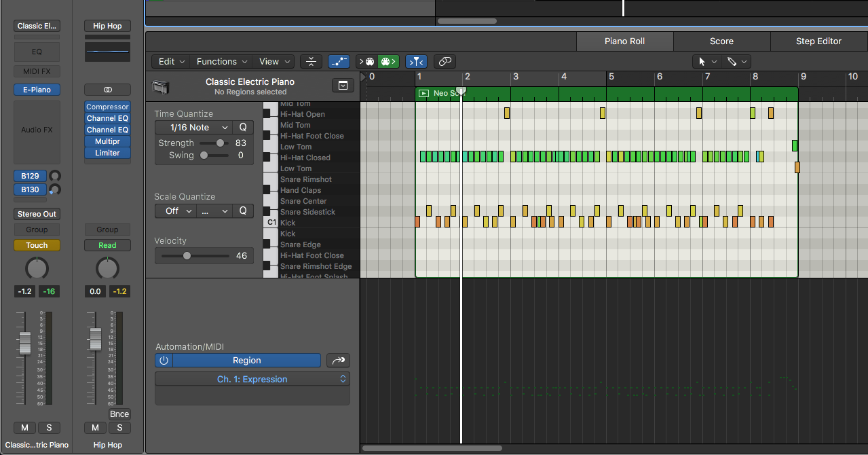Solo the Hip Hop channel strip
Screen dimensions: 868x455
click(x=119, y=427)
